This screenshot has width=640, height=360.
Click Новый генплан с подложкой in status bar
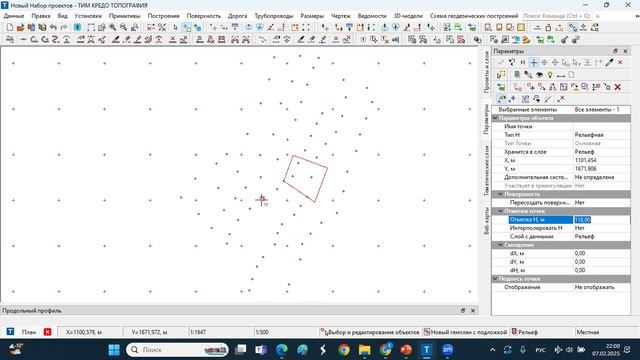point(465,332)
